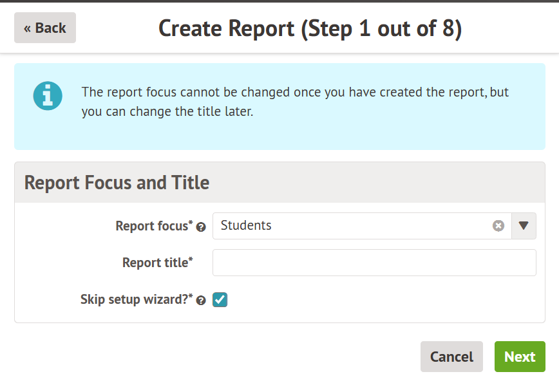Click the required asterisk after Report title
559x392 pixels.
tap(191, 259)
